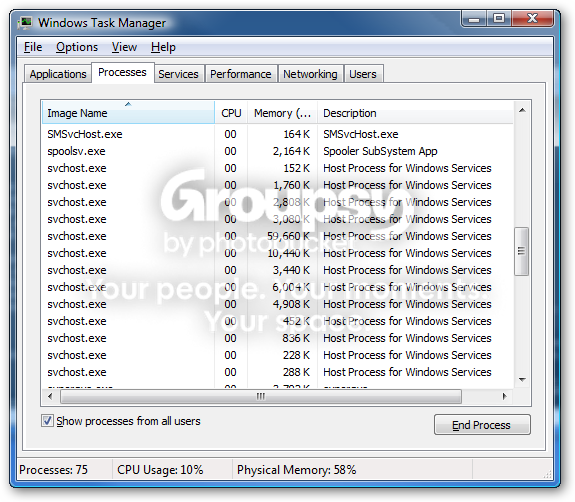This screenshot has height=502, width=575.
Task: Sort by Image Name column header
Action: [128, 113]
